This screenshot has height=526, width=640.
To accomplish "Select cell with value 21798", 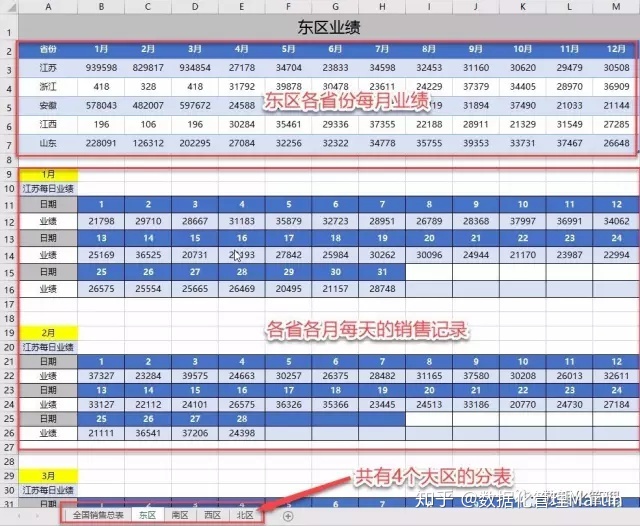I will click(101, 221).
